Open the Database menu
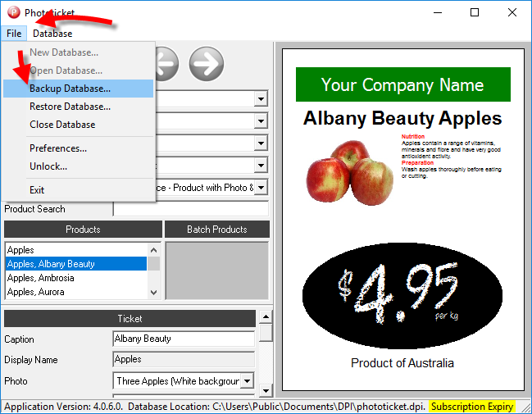The height and width of the screenshot is (414, 532). (x=52, y=34)
